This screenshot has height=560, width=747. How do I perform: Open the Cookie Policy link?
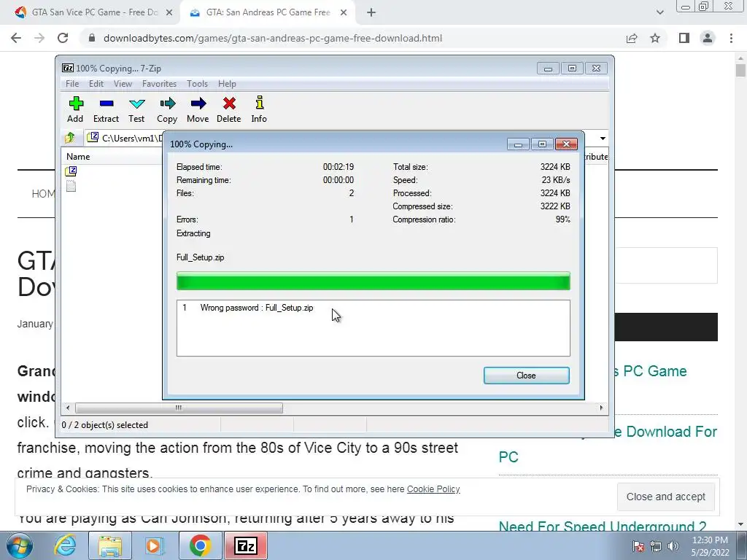coord(433,489)
